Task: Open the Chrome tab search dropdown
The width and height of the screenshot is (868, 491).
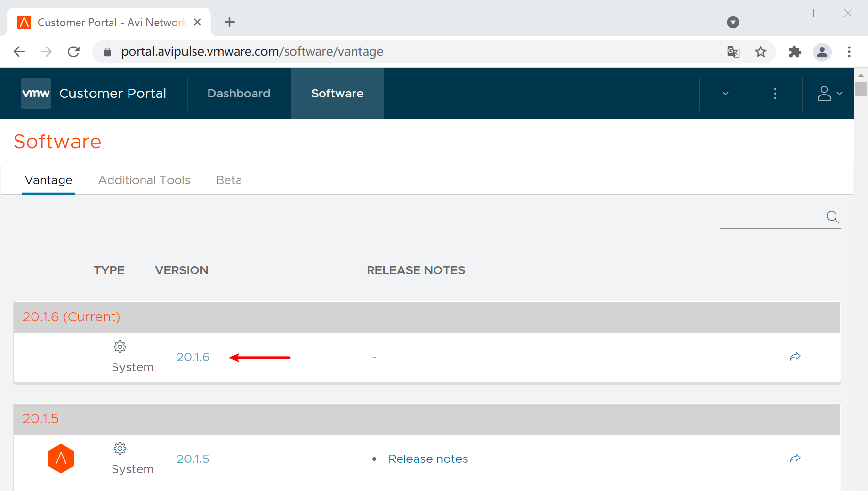Action: coord(733,22)
